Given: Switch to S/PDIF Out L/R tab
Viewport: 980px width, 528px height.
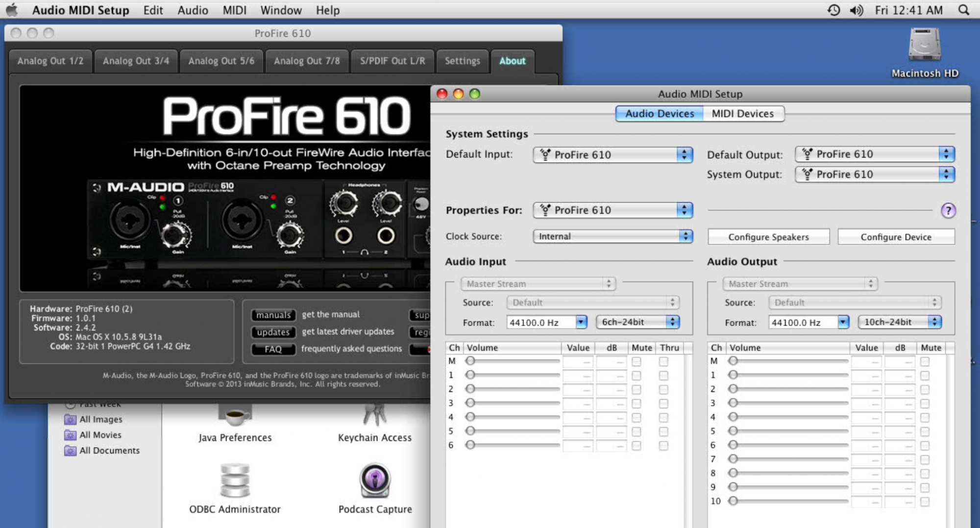Looking at the screenshot, I should click(x=392, y=61).
